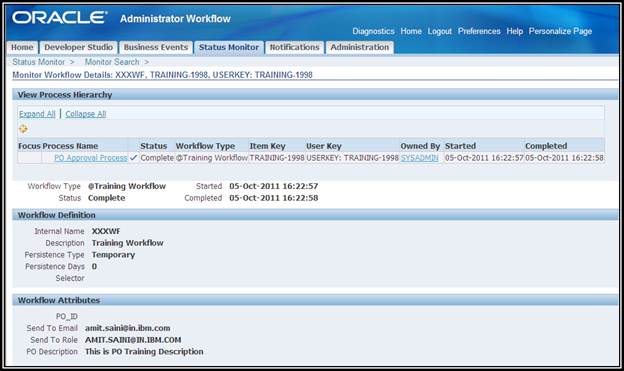The image size is (624, 371).
Task: Open the PO Approval Process link
Action: coord(90,158)
